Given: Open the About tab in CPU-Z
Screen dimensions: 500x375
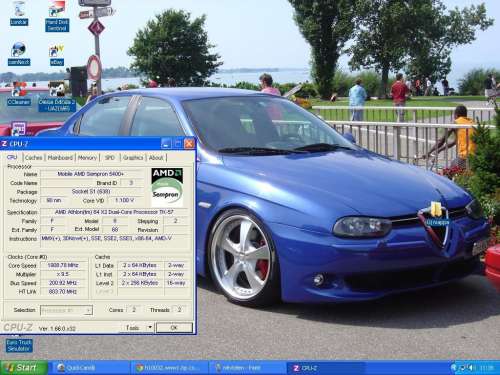Looking at the screenshot, I should coord(156,158).
